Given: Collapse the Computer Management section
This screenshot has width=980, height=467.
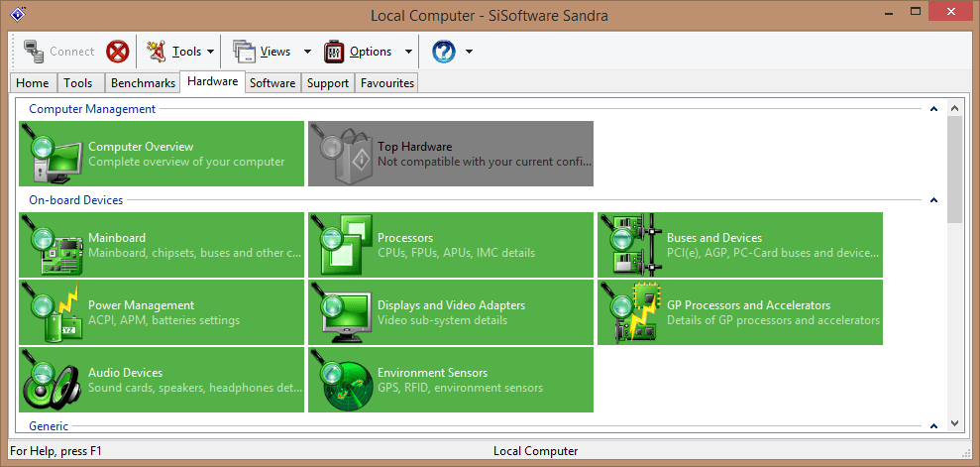Looking at the screenshot, I should click(933, 109).
